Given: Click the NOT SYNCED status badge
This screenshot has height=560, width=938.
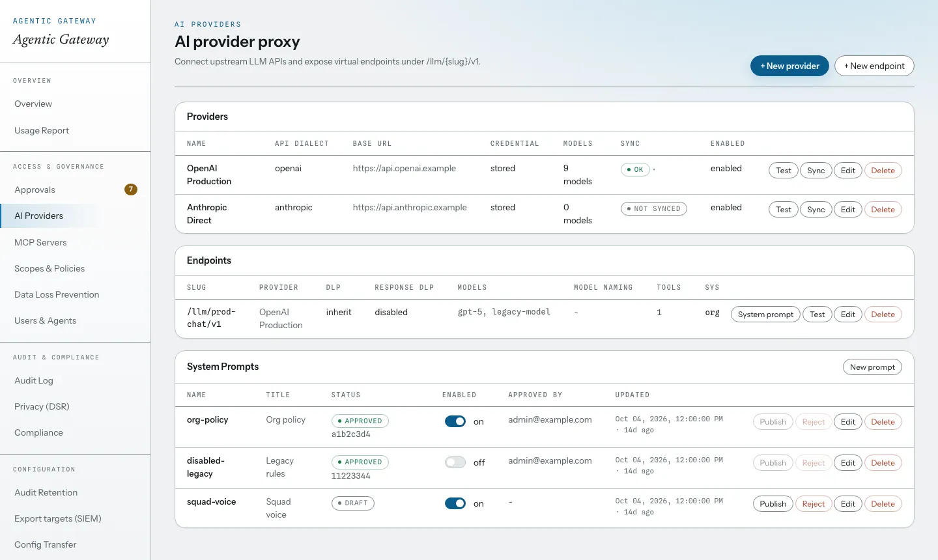Looking at the screenshot, I should pyautogui.click(x=654, y=209).
